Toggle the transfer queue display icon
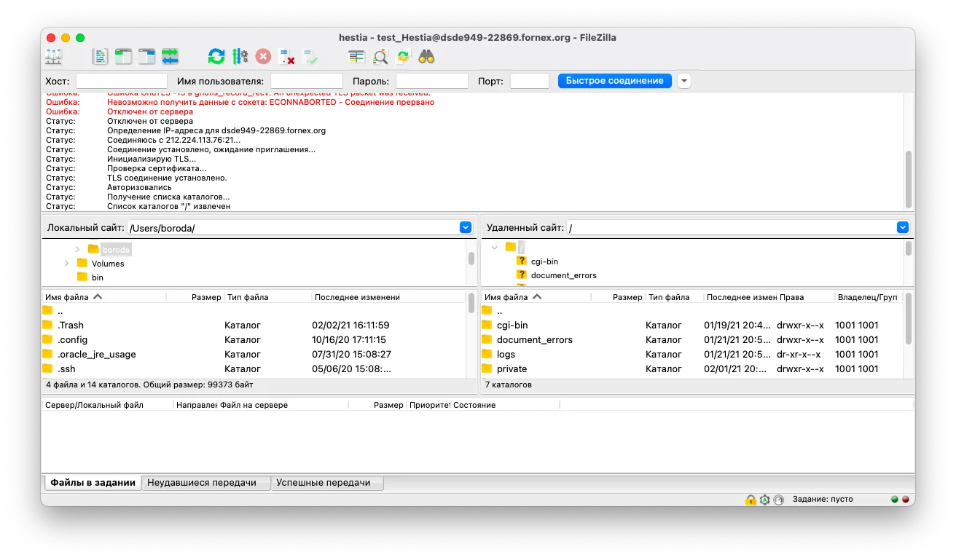The image size is (956, 560). [x=171, y=57]
